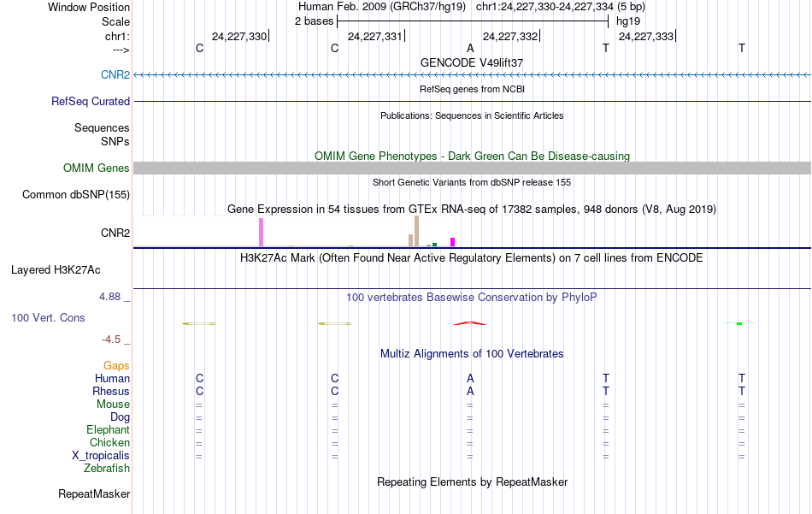Click the ---> sequence direction arrow

click(x=121, y=50)
